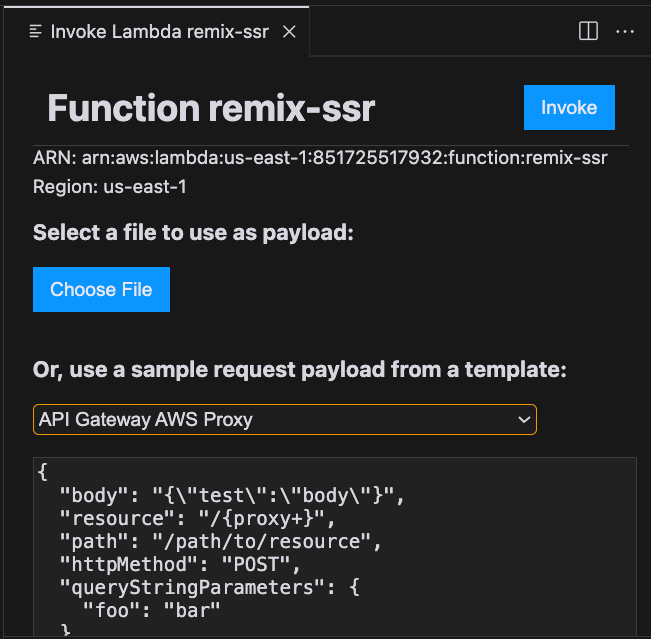
Task: Click the Split Editor icon
Action: [589, 31]
